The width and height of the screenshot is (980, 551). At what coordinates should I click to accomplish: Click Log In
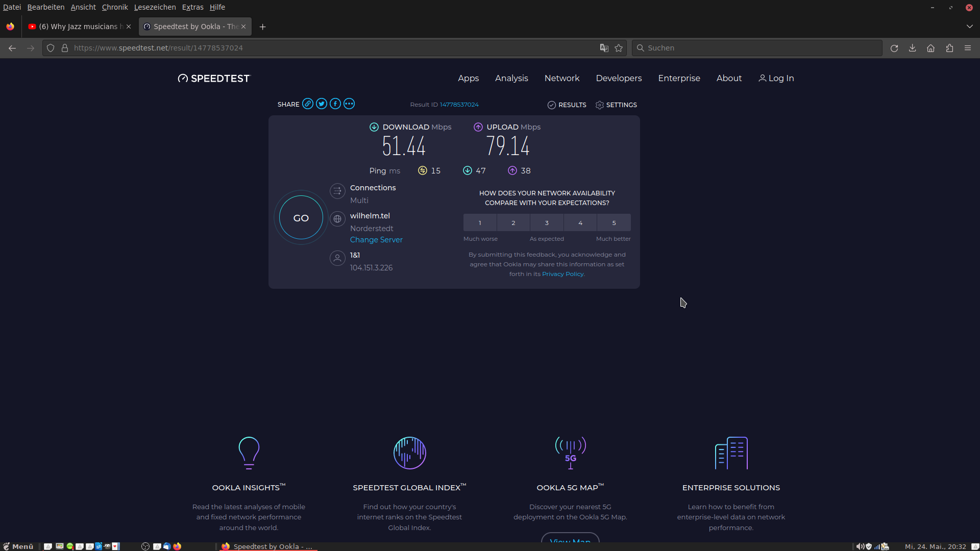point(776,79)
